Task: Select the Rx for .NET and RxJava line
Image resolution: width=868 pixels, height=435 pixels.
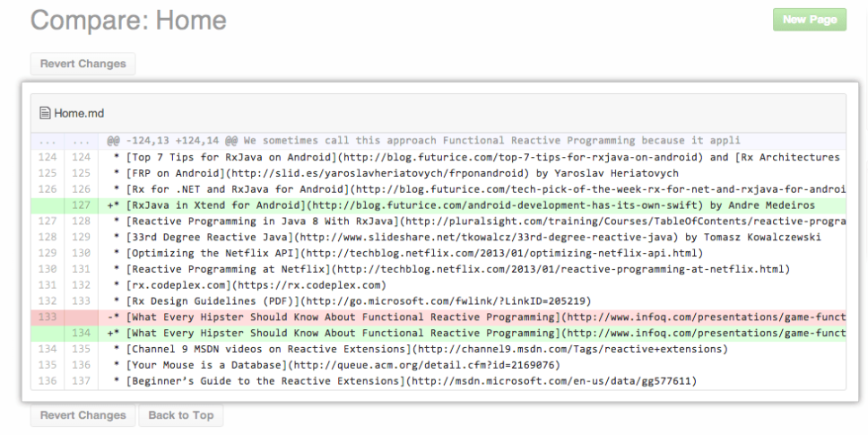Action: (438, 189)
